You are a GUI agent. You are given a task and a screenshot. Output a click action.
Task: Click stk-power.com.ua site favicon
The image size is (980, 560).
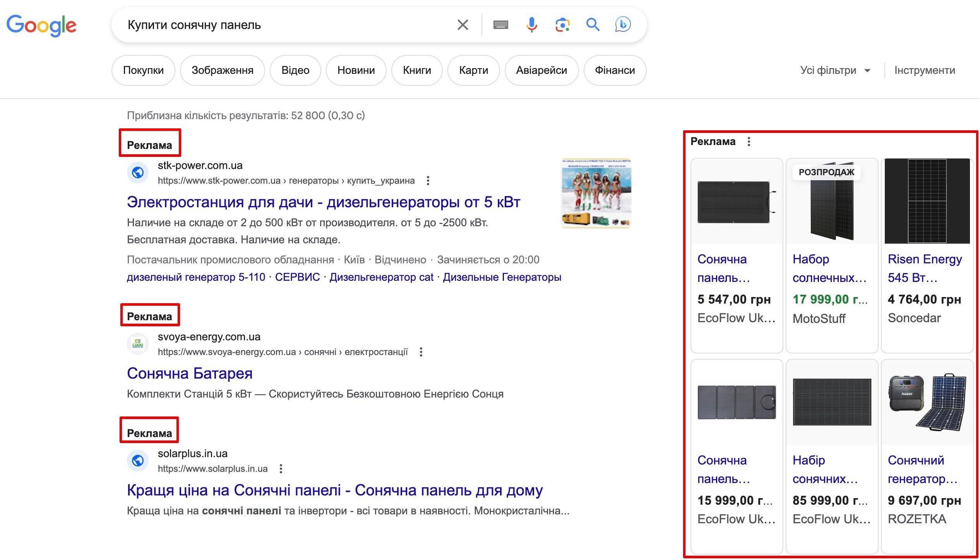tap(138, 172)
